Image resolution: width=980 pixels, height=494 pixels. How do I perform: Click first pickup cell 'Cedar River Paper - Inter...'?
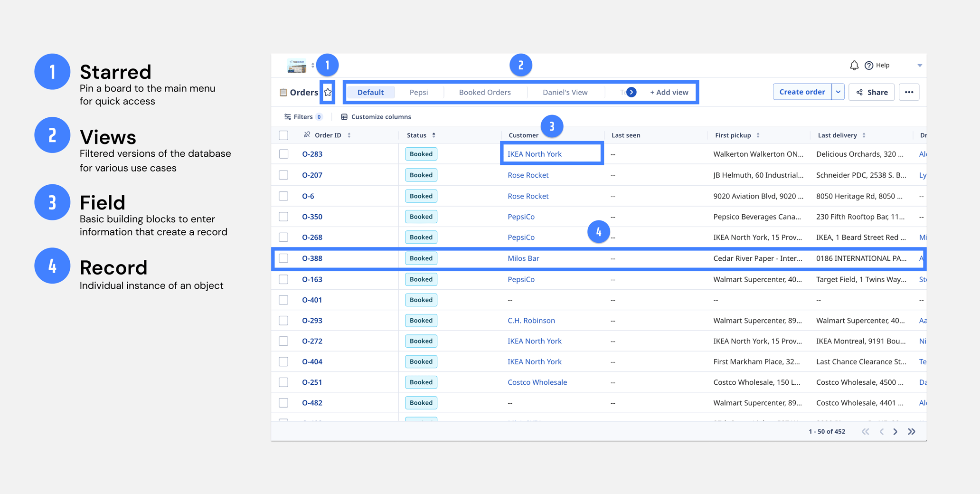click(757, 258)
